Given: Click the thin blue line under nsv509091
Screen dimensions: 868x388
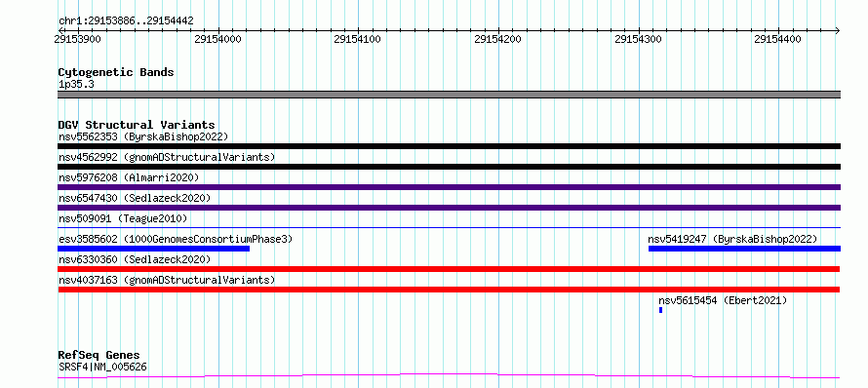Looking at the screenshot, I should click(x=449, y=227).
